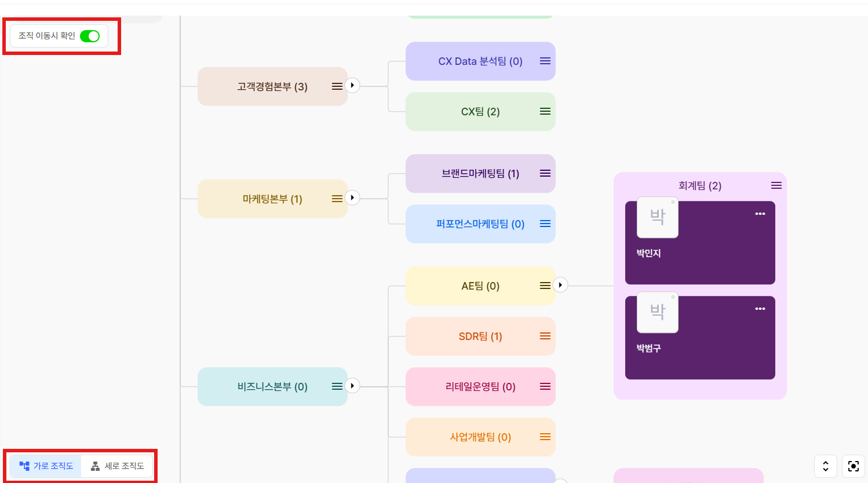Open menu icon on CX Data 분석팀 (0)
Viewport: 868px width, 483px height.
point(545,61)
